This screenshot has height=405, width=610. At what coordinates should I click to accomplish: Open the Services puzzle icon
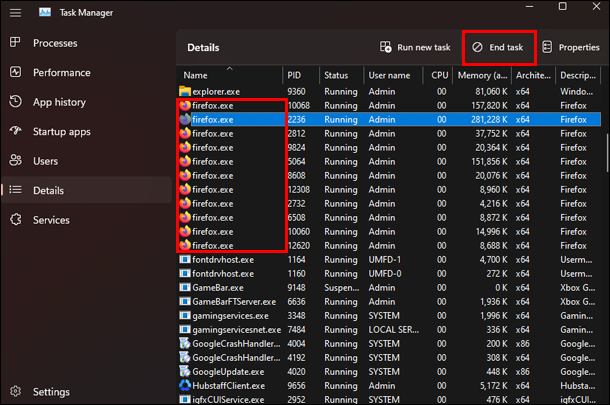pos(16,219)
